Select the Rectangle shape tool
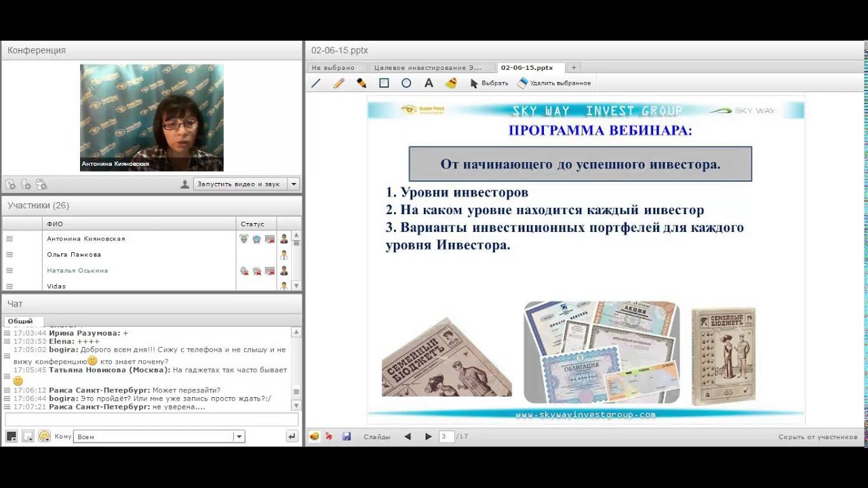This screenshot has height=488, width=868. coord(384,83)
